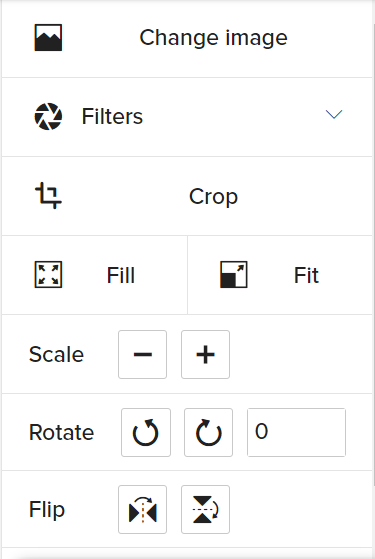
Task: Click the Filters aperture icon
Action: 48,117
